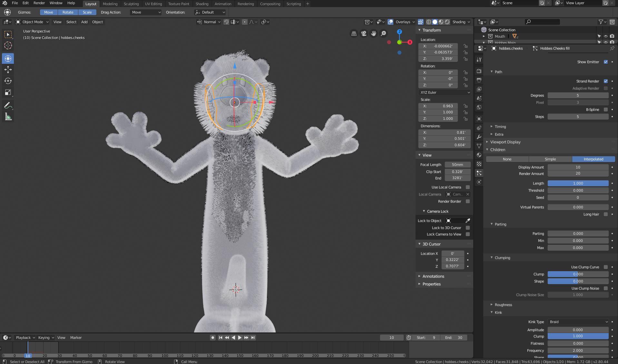Open the Render menu
Image resolution: width=618 pixels, height=364 pixels.
click(39, 3)
